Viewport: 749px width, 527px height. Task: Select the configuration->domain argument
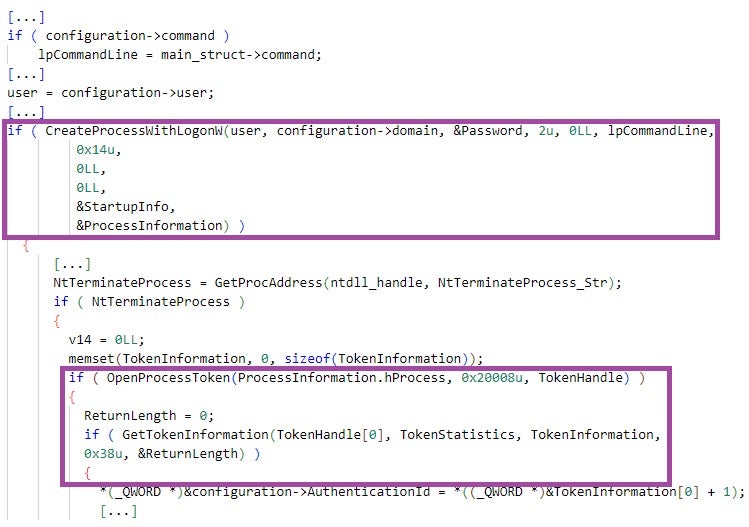[357, 130]
